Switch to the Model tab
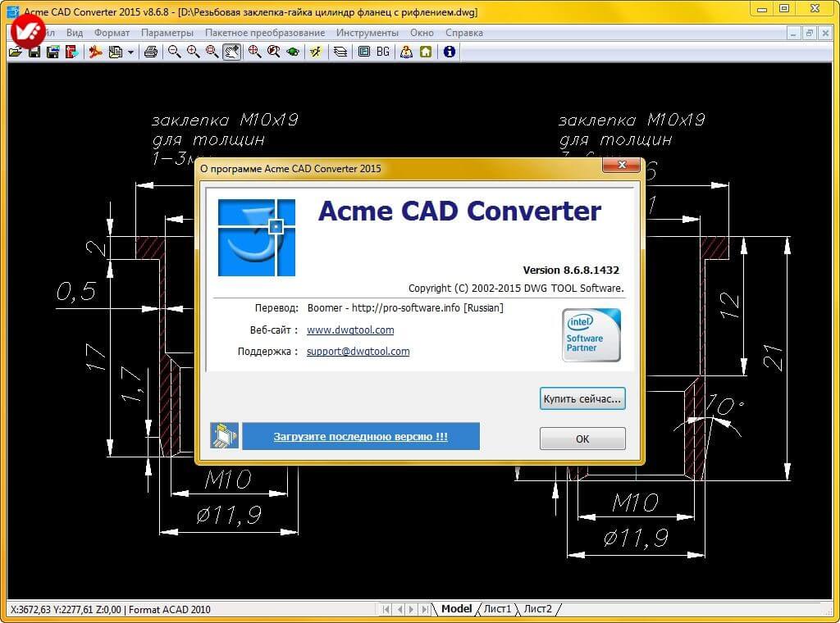 click(x=456, y=609)
